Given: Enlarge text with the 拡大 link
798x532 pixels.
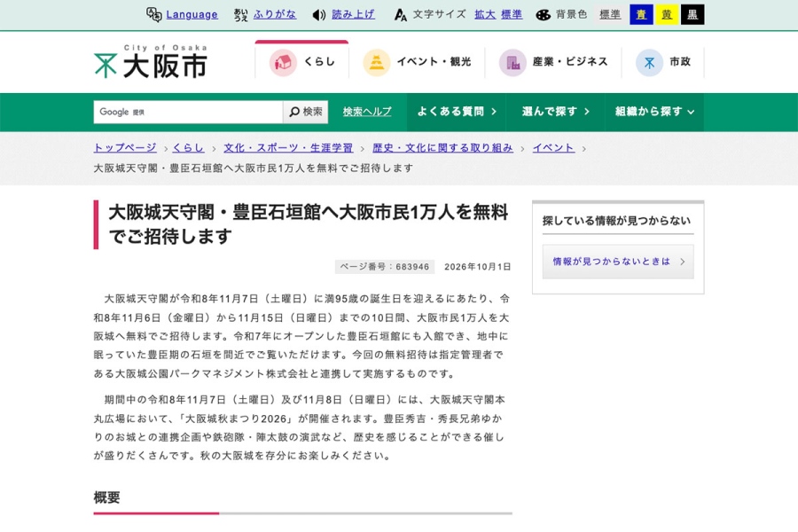Looking at the screenshot, I should pyautogui.click(x=485, y=14).
